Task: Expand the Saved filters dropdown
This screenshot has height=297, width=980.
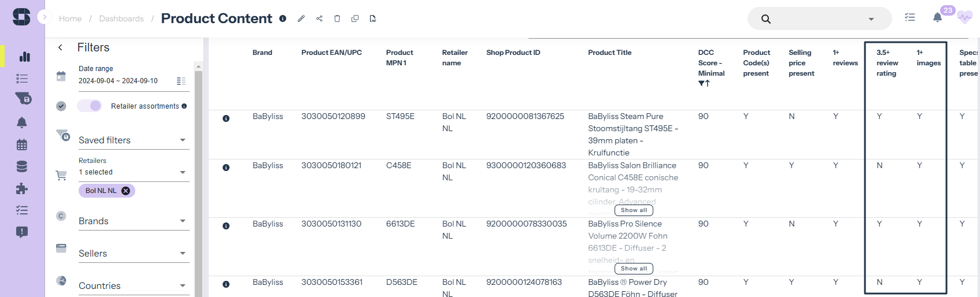Action: pos(183,140)
